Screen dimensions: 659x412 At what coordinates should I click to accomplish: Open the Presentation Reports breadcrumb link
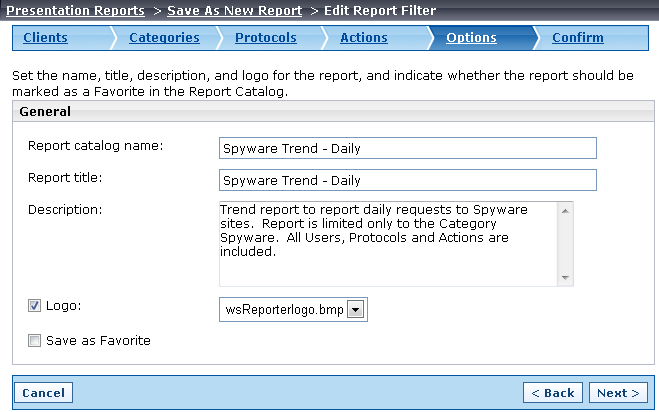coord(75,10)
